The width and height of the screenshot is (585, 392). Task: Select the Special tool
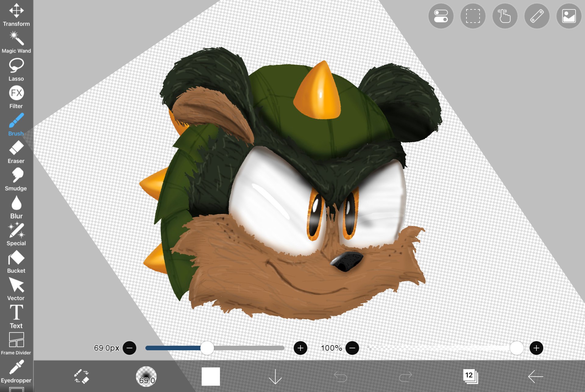pos(16,234)
